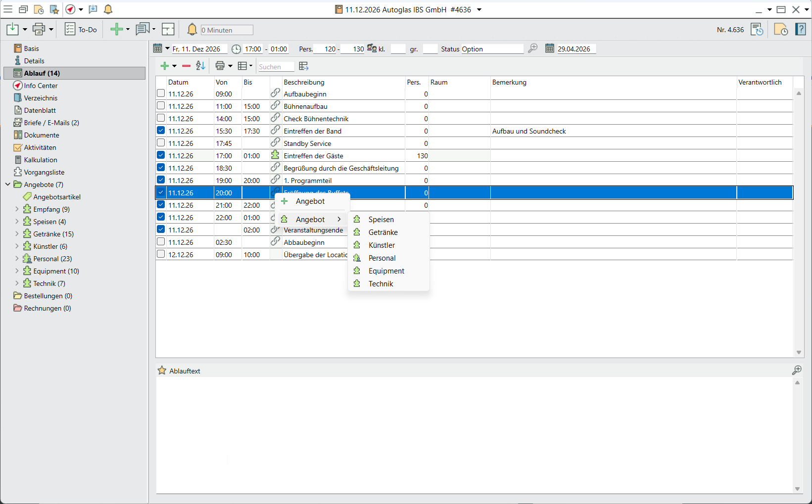Check the Aufbaubeginn row checkbox
This screenshot has width=812, height=504.
(x=161, y=93)
